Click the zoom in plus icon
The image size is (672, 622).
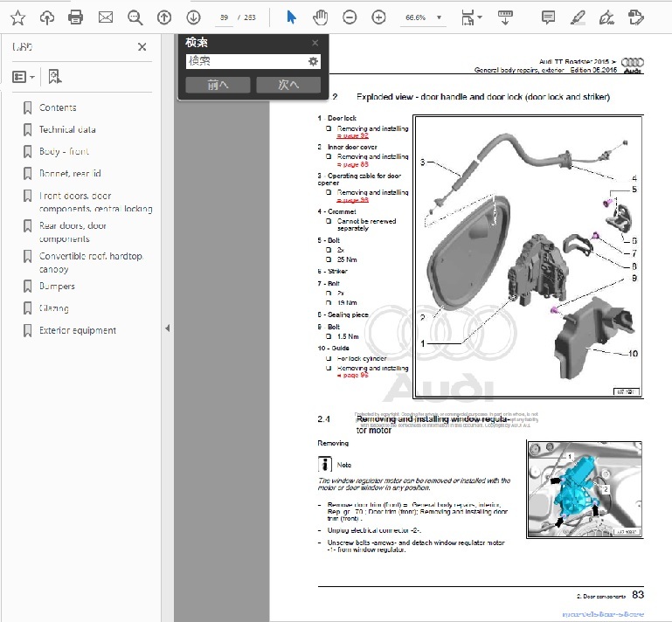[x=379, y=17]
